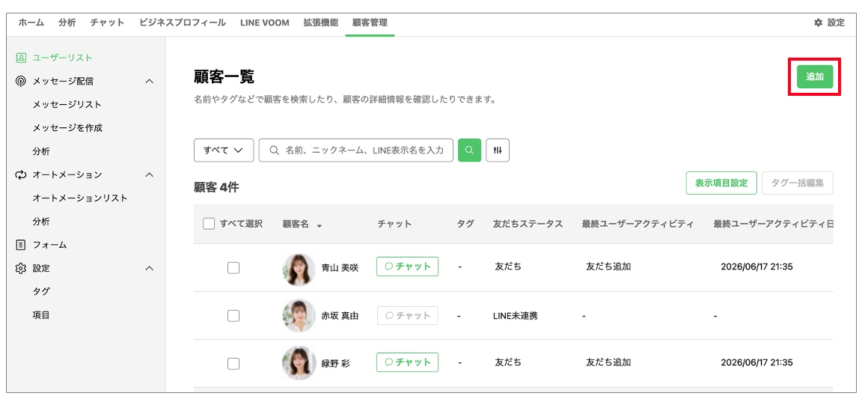Click the LINE未連携 status cell
Viewport: 868px width, 405px height.
coord(515,316)
